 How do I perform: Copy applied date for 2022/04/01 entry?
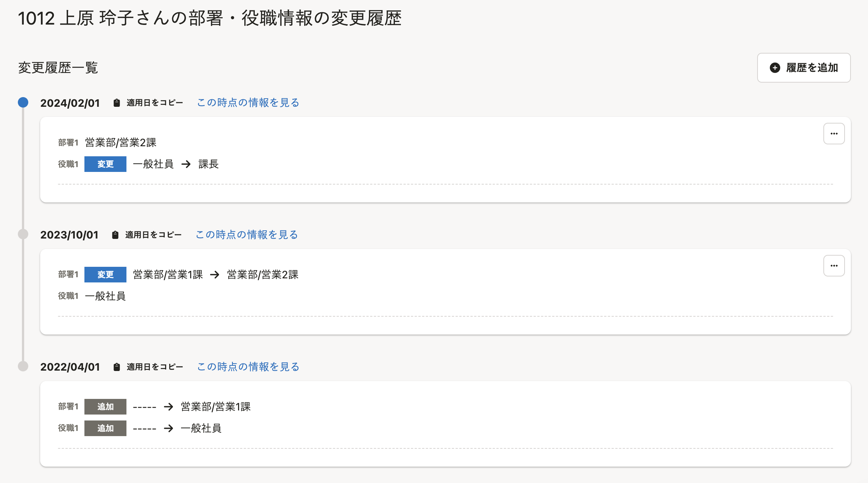pos(154,367)
